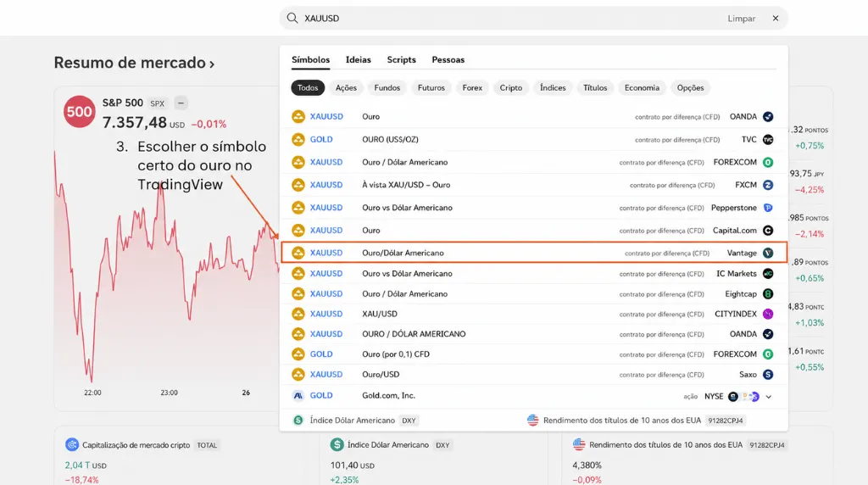Select XAUUSD À vista XAU/USD – Ouro FXCM

click(534, 185)
